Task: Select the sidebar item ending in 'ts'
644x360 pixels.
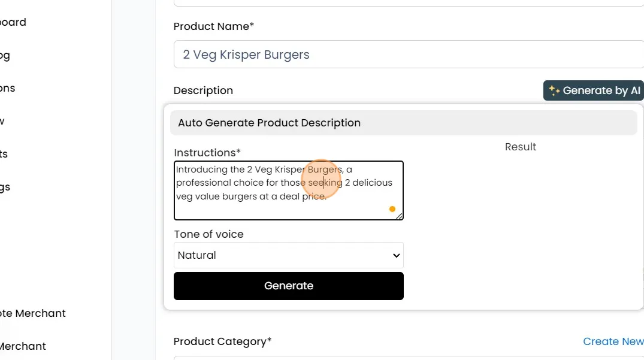Action: click(x=4, y=154)
